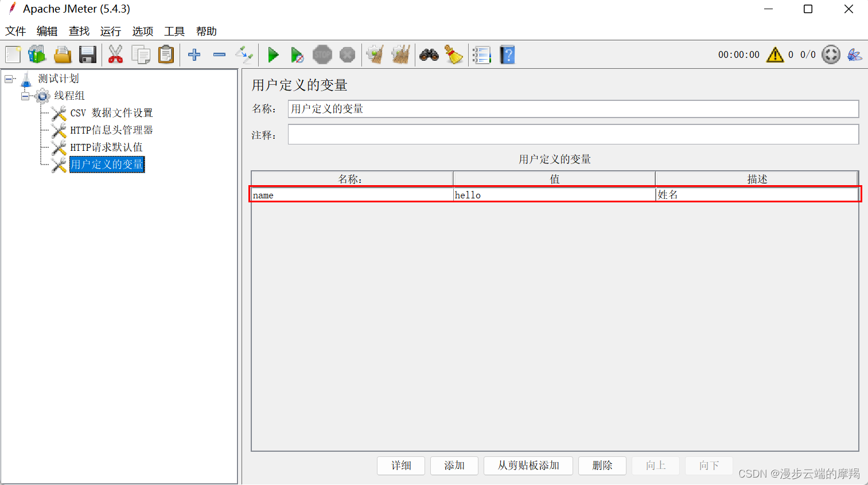This screenshot has height=485, width=868.
Task: Click the 描述 column header
Action: click(x=757, y=179)
